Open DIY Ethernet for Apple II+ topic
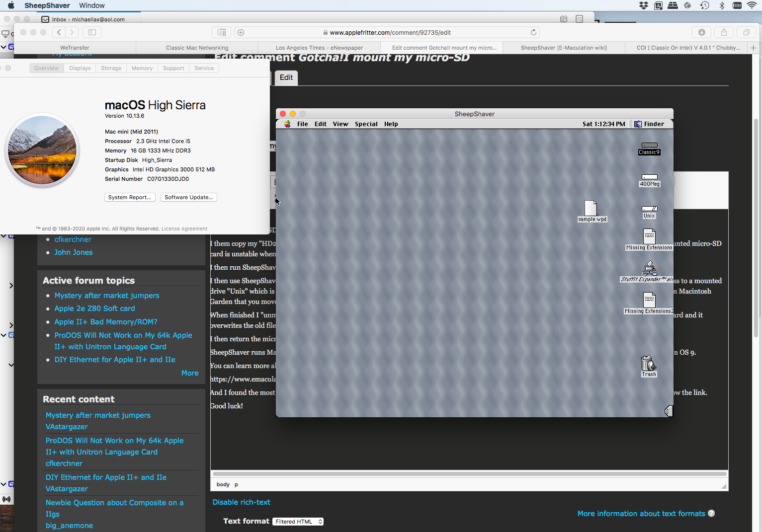762x532 pixels. click(x=115, y=360)
